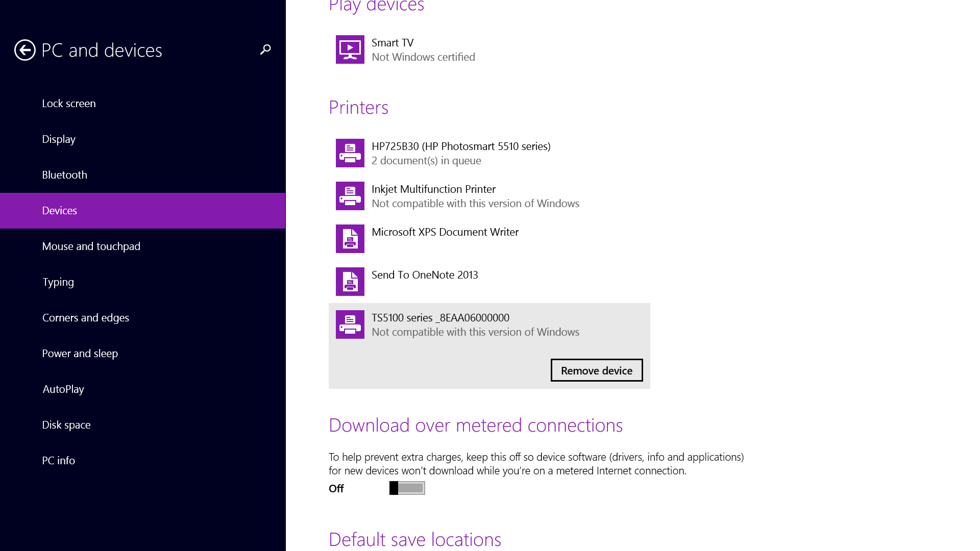Select Microsoft XPS Document Writer icon
Screen dimensions: 980x551
[350, 239]
